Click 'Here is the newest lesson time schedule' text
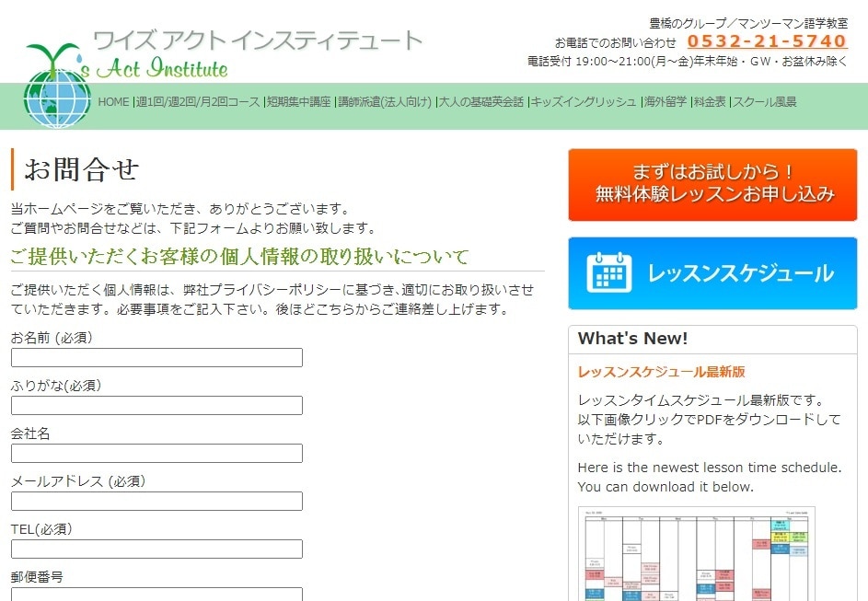 pos(709,468)
